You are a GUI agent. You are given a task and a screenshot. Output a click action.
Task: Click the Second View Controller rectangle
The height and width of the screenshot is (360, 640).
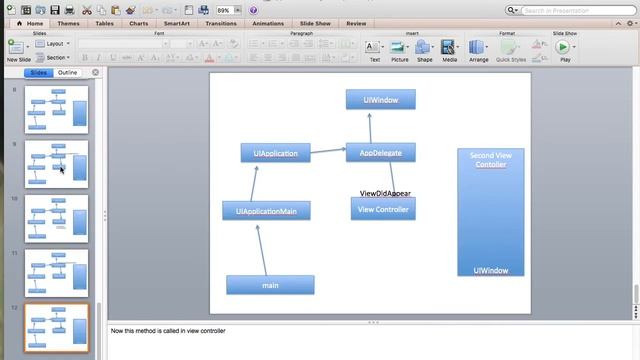pos(491,212)
